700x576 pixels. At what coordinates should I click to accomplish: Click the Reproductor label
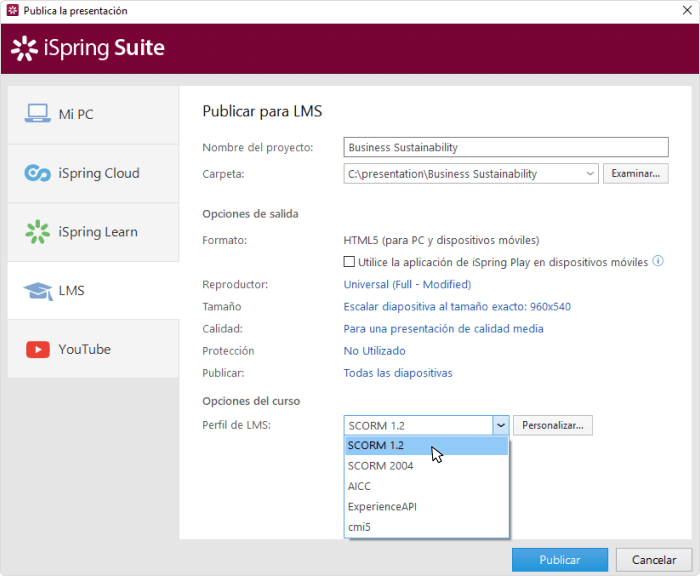(235, 284)
